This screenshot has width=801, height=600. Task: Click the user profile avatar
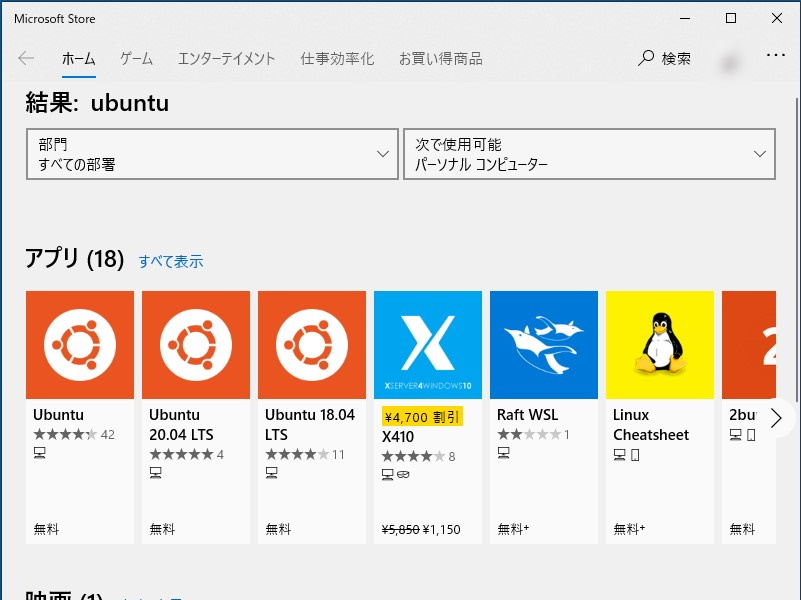(730, 62)
